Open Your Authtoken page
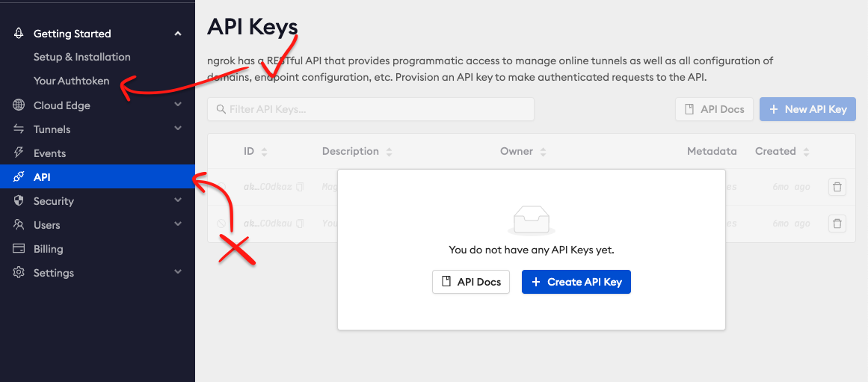Screen dimensions: 868x382 pyautogui.click(x=72, y=81)
